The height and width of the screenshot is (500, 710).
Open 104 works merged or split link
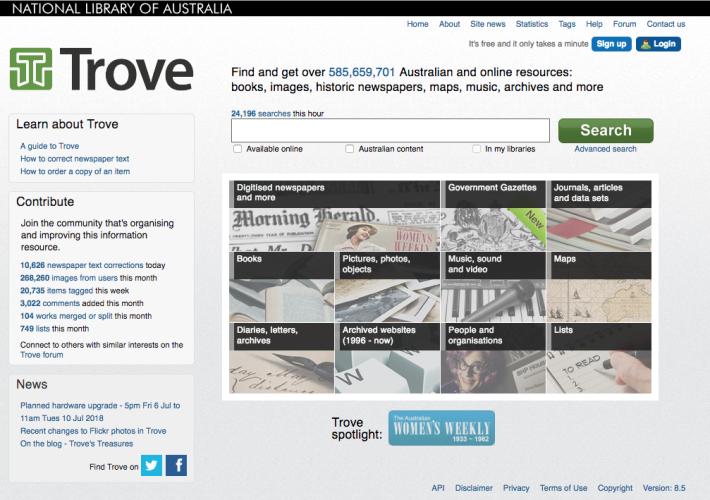[66, 316]
